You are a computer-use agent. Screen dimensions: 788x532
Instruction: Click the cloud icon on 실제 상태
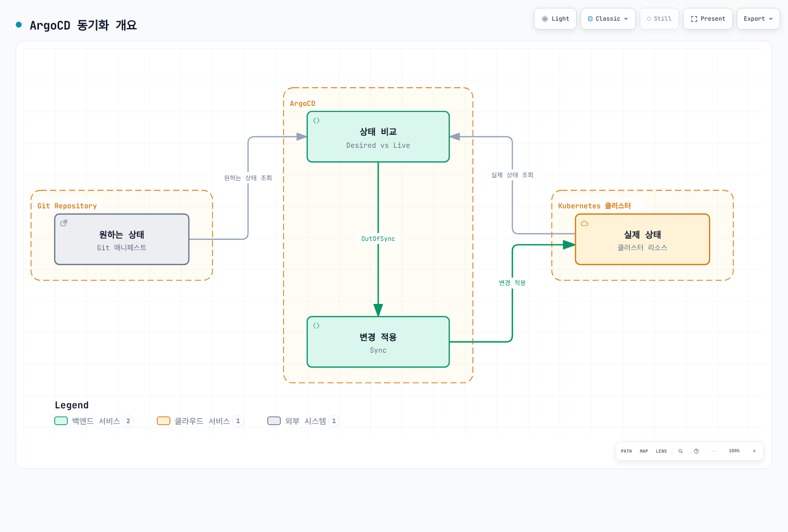coord(585,223)
